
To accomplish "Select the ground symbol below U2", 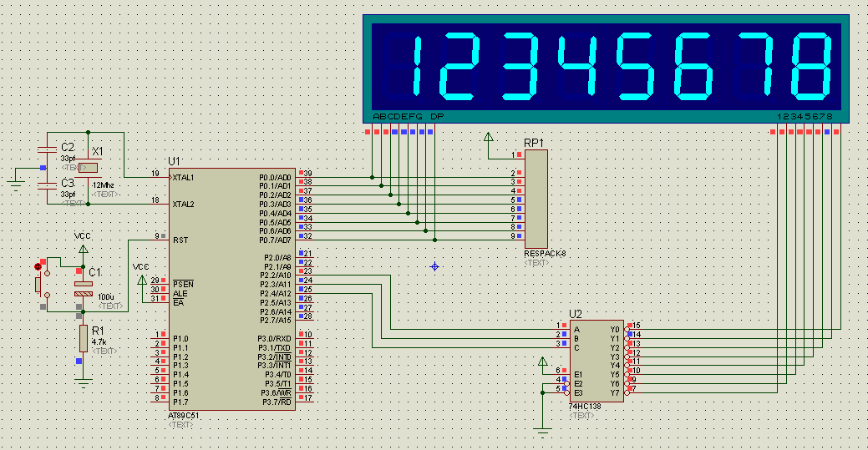I will point(543,431).
